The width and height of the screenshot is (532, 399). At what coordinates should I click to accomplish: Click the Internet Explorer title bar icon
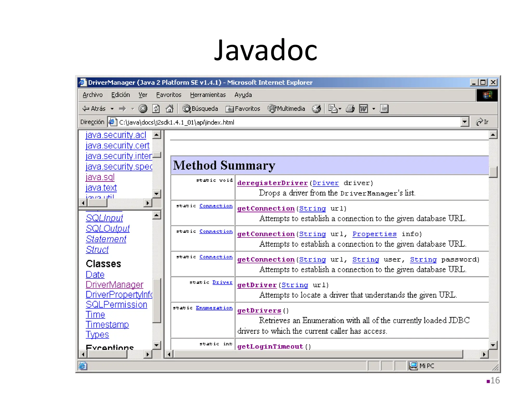tap(82, 82)
